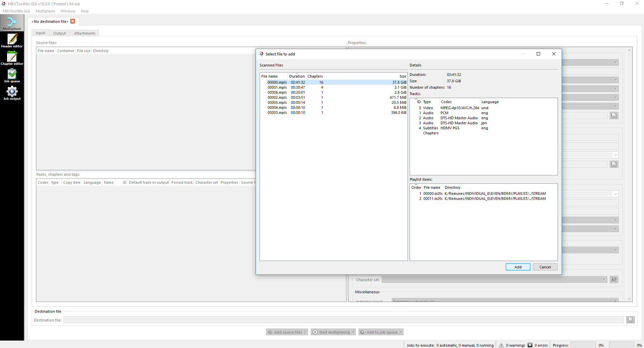This screenshot has height=348, width=644.
Task: Open the Window menu
Action: pyautogui.click(x=68, y=11)
